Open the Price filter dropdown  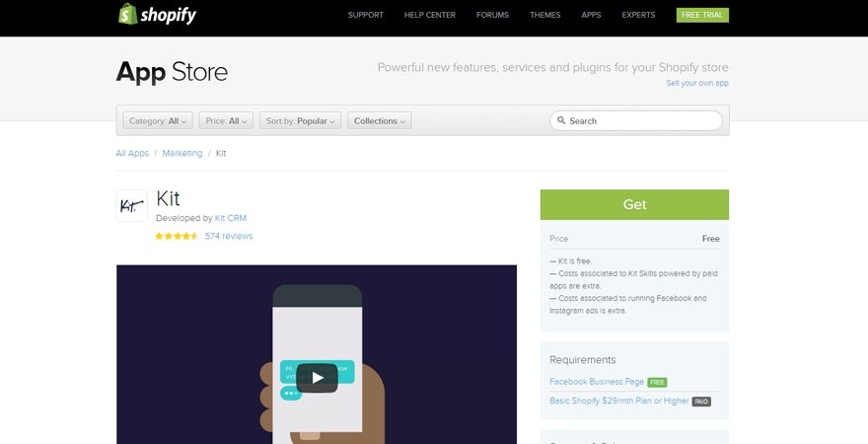226,121
